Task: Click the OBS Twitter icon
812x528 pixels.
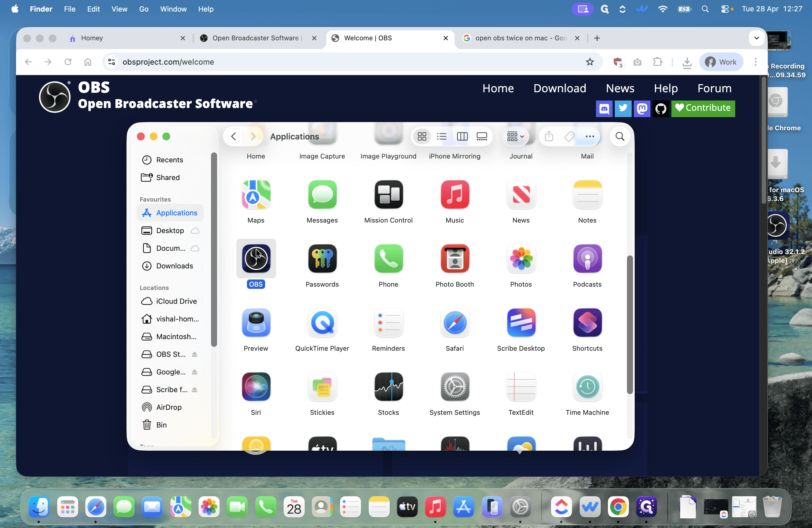Action: pyautogui.click(x=623, y=109)
